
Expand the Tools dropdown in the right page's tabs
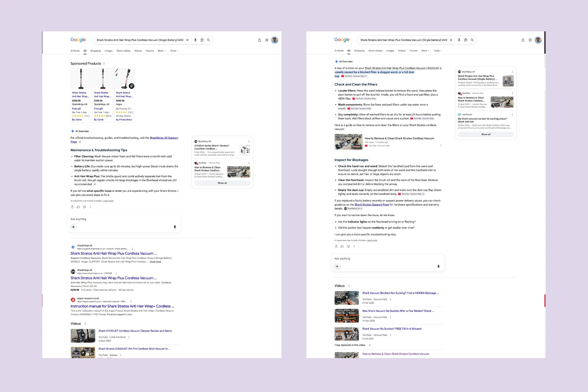438,51
